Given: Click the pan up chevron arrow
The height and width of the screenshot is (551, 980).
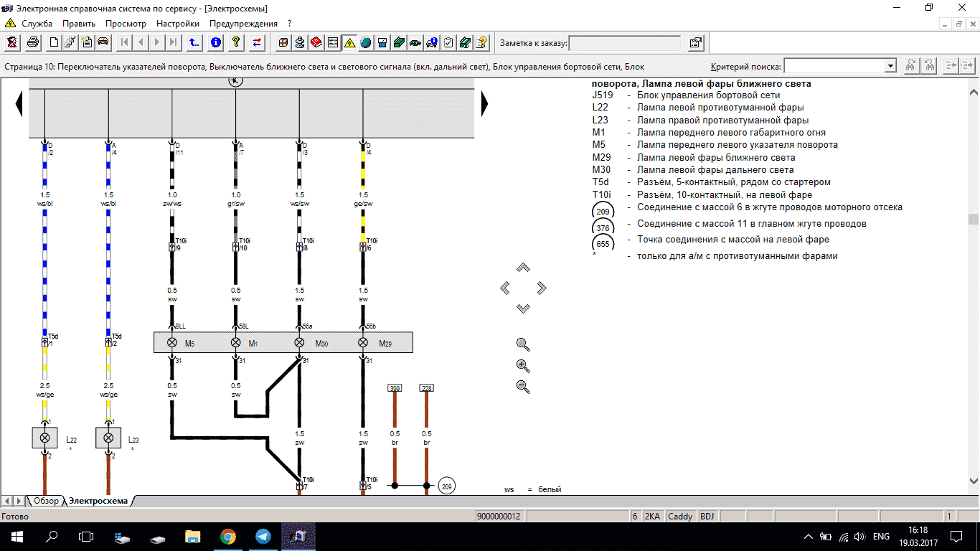Looking at the screenshot, I should point(523,268).
